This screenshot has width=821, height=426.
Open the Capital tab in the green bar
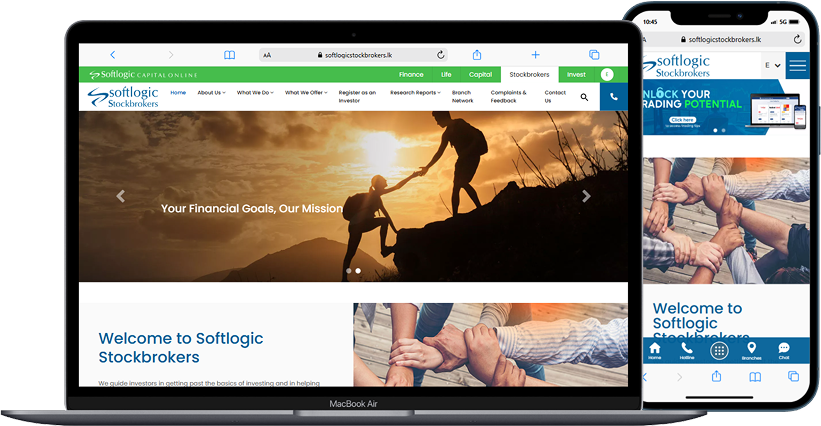point(480,74)
